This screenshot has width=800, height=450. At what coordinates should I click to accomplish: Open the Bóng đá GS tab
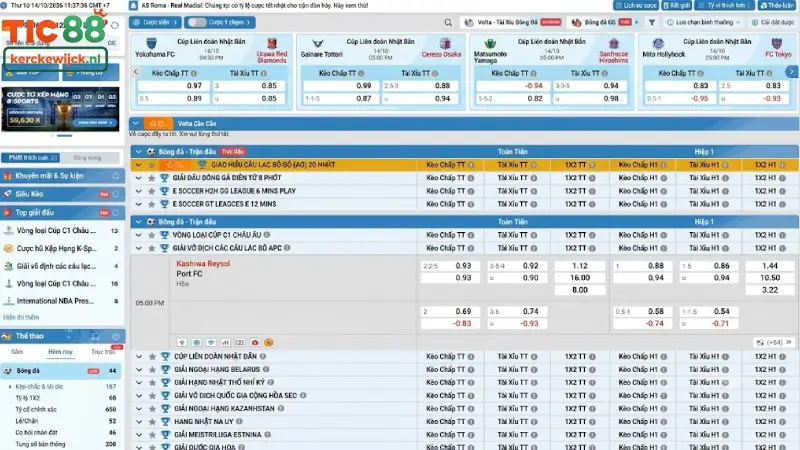602,22
